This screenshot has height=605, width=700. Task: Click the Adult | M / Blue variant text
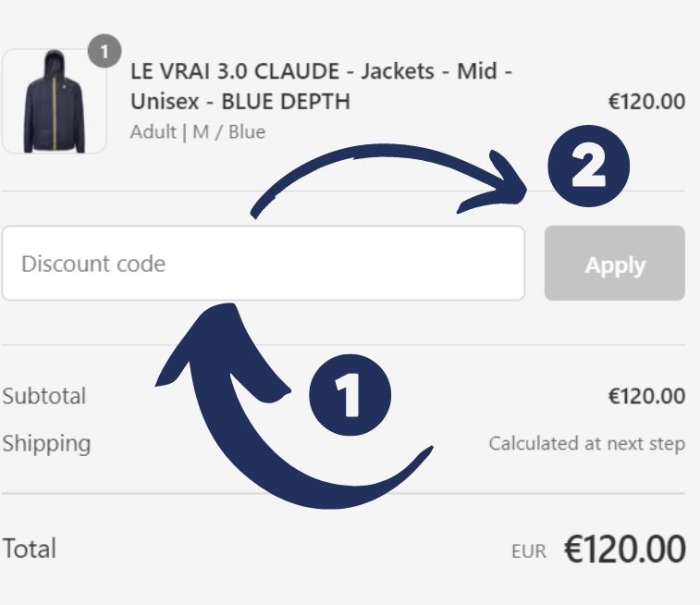click(198, 132)
